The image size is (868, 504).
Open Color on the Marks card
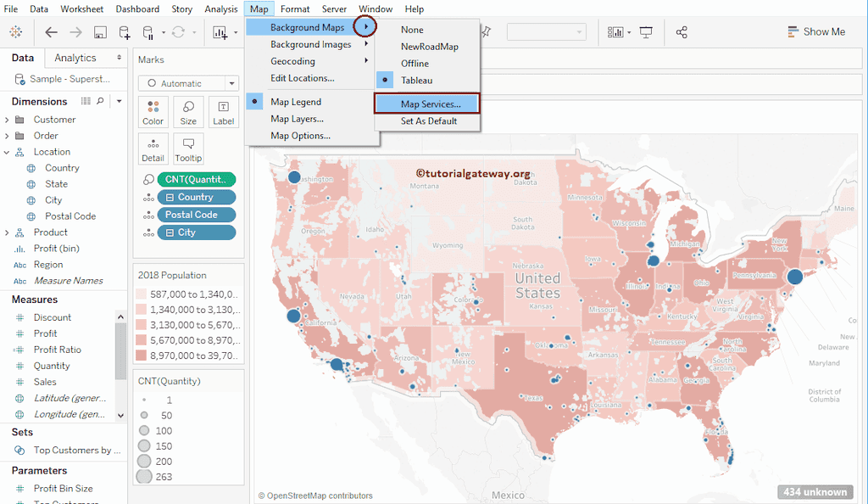(x=153, y=111)
